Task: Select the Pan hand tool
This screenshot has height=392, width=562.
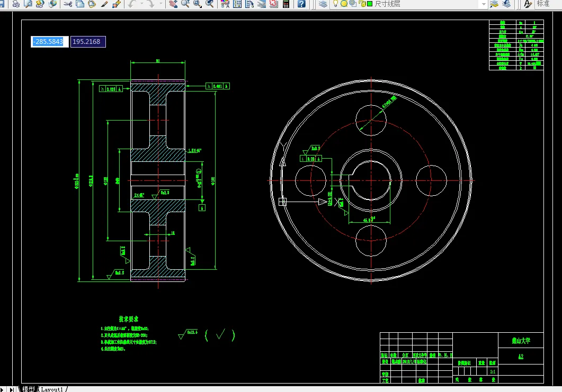Action: 174,4
